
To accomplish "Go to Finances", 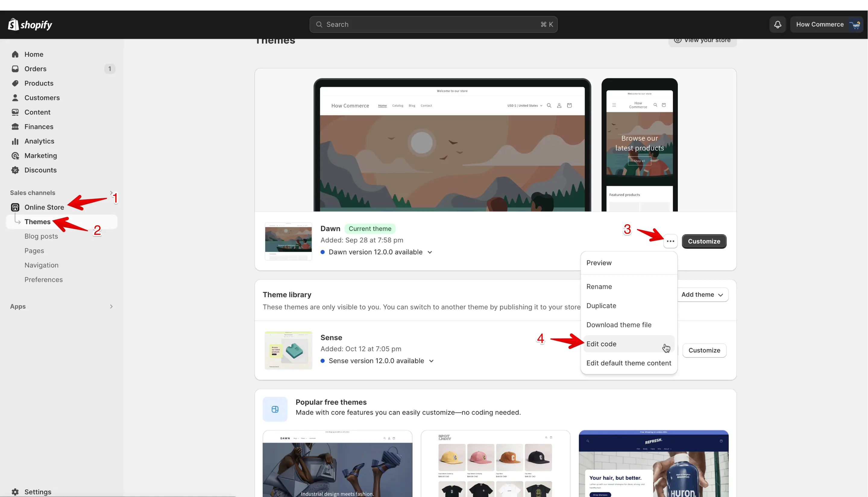I will tap(39, 127).
